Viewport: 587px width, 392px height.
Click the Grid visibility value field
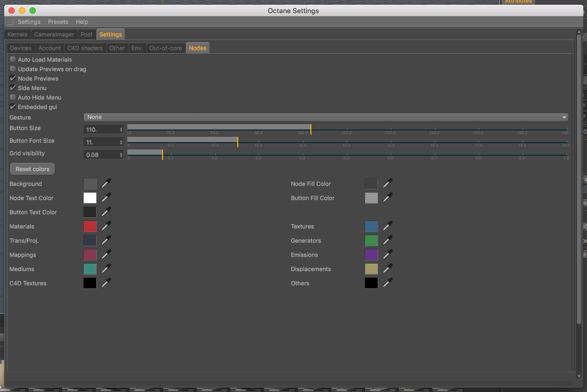coord(101,155)
